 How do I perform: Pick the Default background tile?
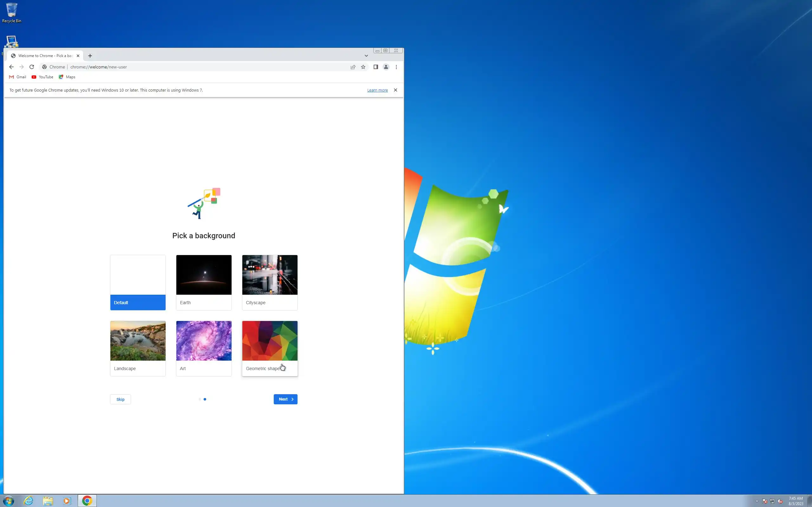[138, 282]
